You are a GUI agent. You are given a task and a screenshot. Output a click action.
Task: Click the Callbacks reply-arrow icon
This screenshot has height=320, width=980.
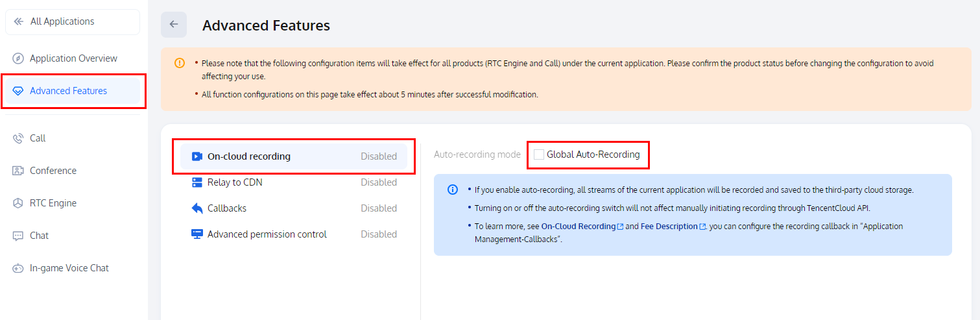click(x=197, y=208)
